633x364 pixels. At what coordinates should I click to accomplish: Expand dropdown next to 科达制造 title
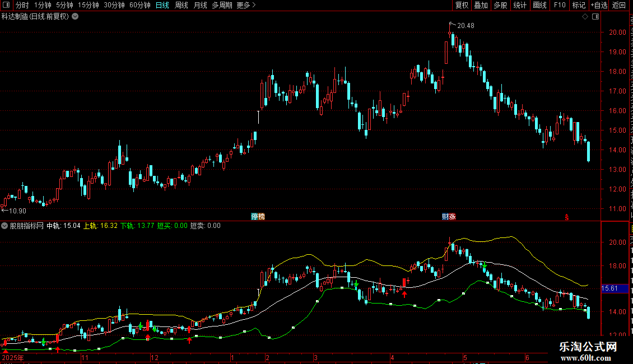75,17
